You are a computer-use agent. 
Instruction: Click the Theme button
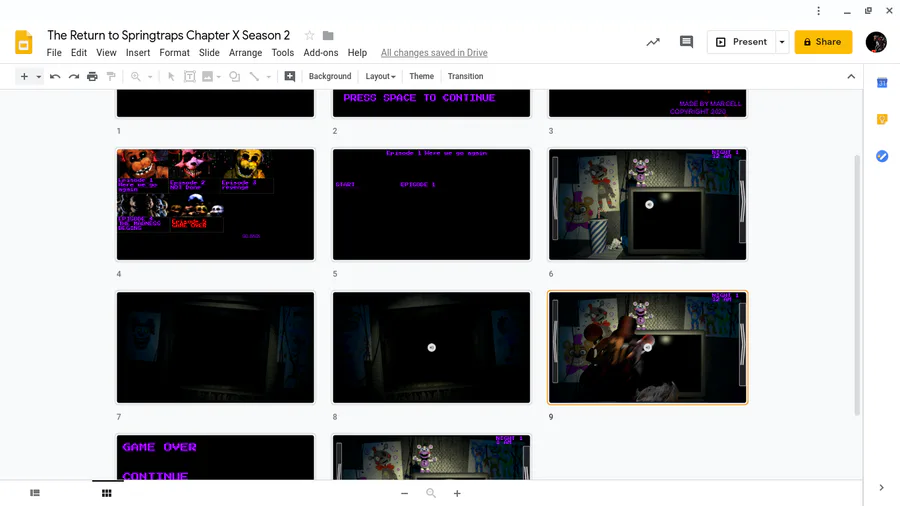point(421,76)
